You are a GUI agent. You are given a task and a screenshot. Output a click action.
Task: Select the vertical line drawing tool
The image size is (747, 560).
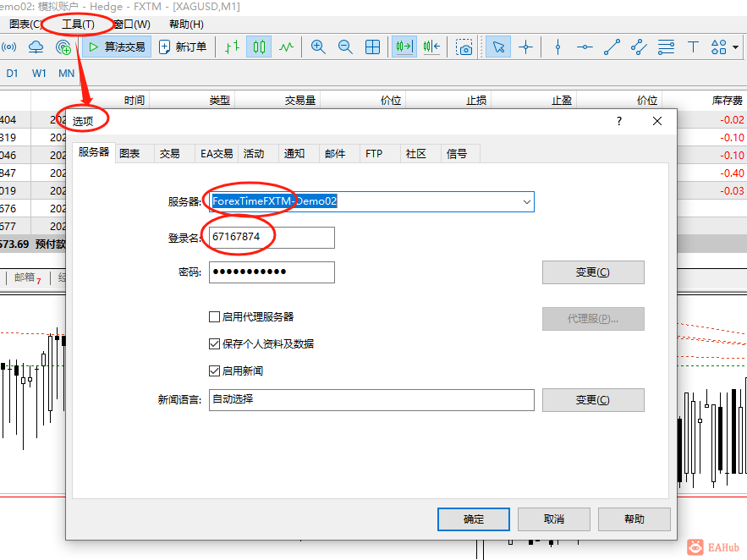click(558, 47)
